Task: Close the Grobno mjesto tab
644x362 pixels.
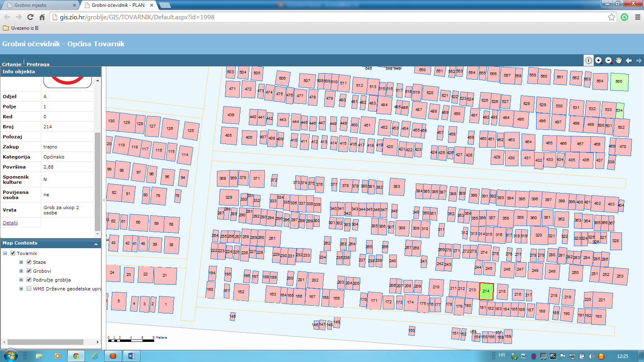Action: pyautogui.click(x=74, y=5)
